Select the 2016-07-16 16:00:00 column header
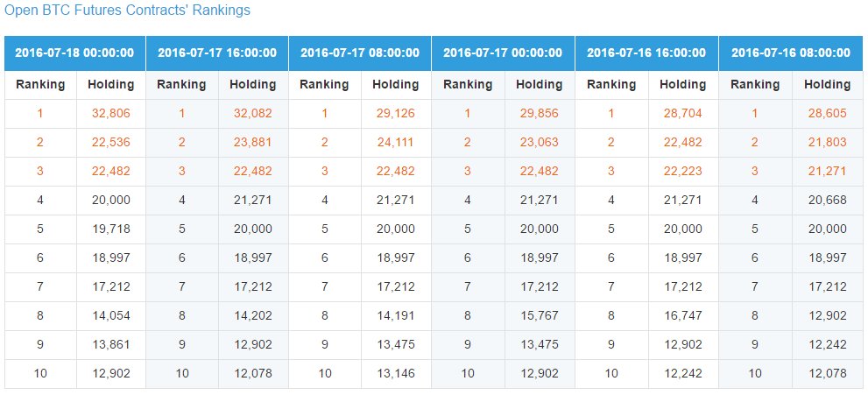 coord(646,53)
